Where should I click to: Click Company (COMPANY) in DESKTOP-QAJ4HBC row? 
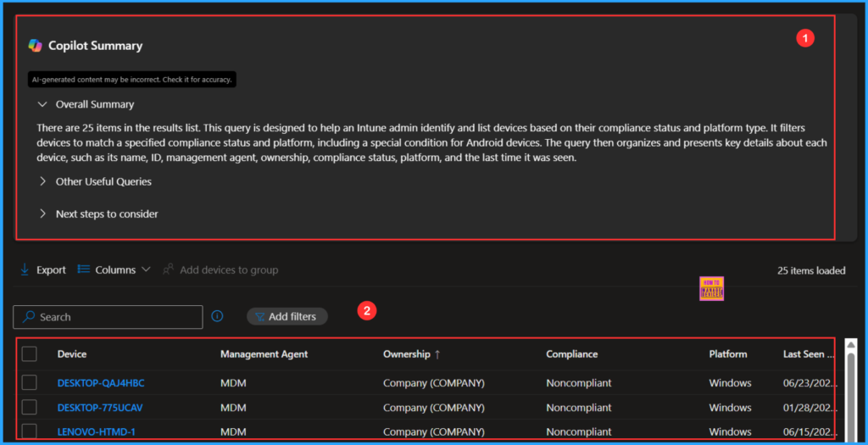[x=433, y=383]
